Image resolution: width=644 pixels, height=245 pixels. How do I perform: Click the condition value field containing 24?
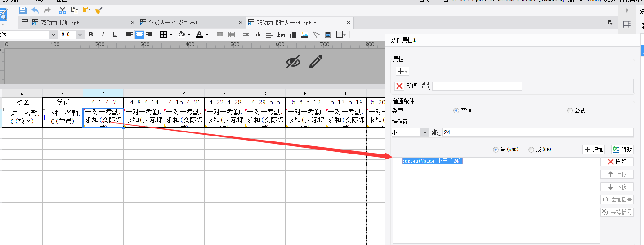(537, 132)
